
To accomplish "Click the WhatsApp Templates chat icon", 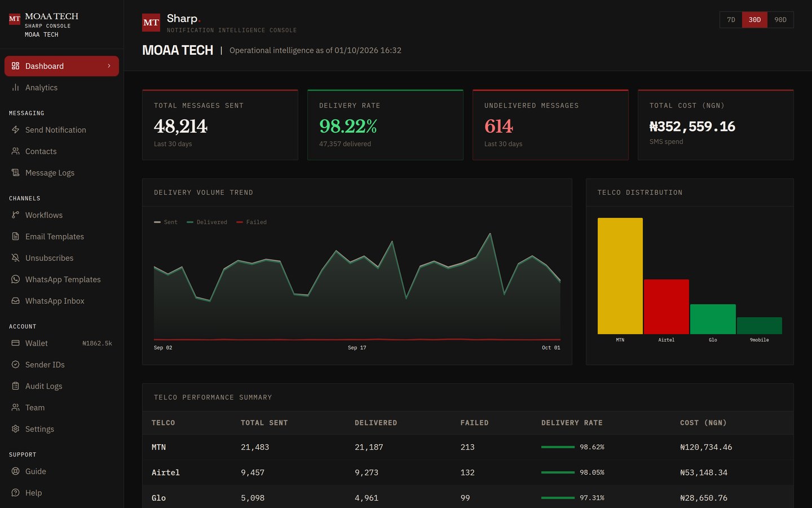I will tap(15, 279).
